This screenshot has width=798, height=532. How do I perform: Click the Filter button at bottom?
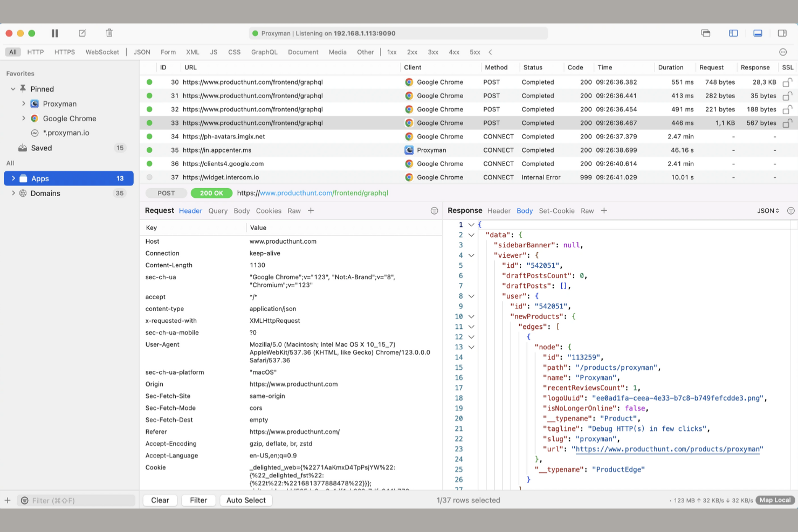198,501
